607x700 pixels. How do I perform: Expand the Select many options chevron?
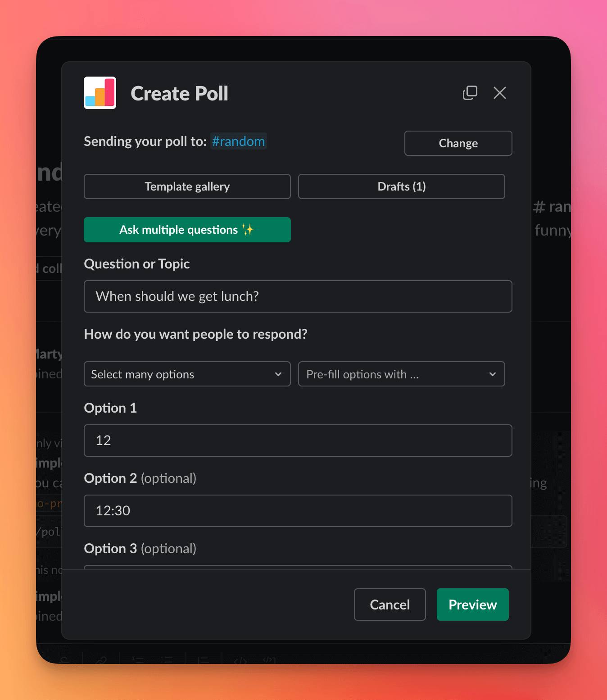(278, 374)
